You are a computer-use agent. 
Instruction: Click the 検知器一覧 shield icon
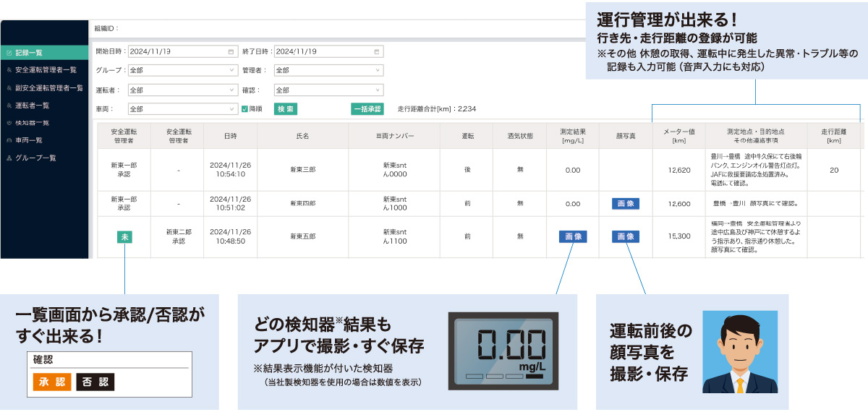(x=9, y=123)
